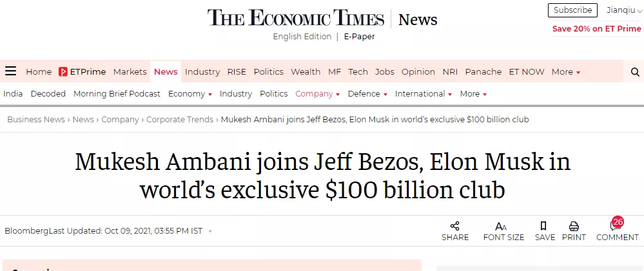Open the hamburger menu icon
The width and height of the screenshot is (644, 271).
pos(10,71)
